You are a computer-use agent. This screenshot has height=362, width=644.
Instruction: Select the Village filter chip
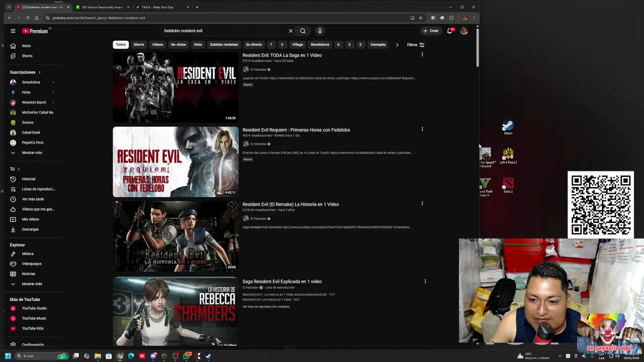coord(297,45)
